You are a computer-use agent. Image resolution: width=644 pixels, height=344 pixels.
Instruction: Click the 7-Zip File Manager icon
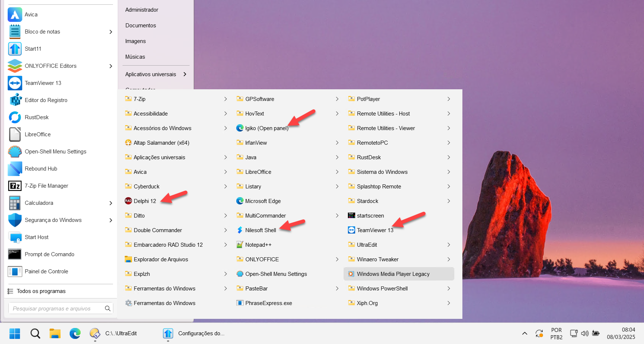coord(15,186)
